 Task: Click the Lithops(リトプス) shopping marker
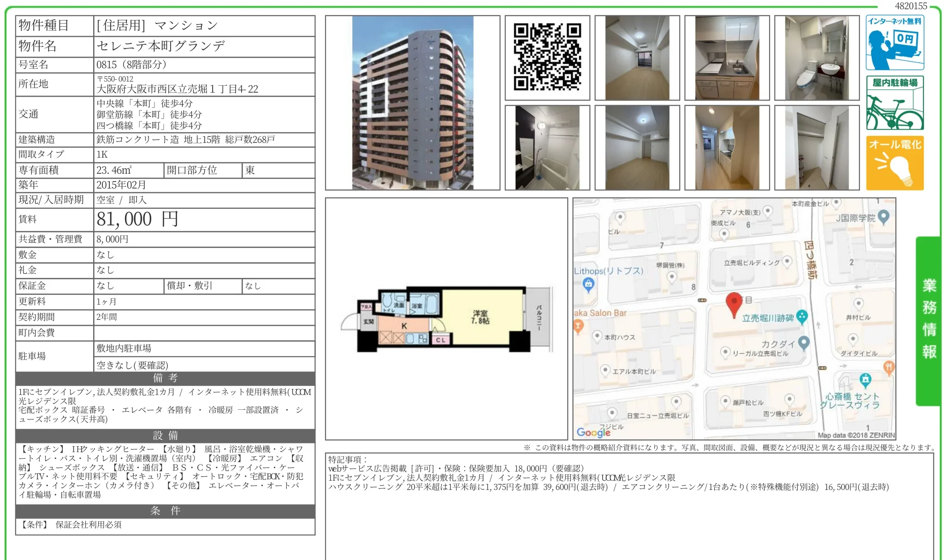[588, 285]
